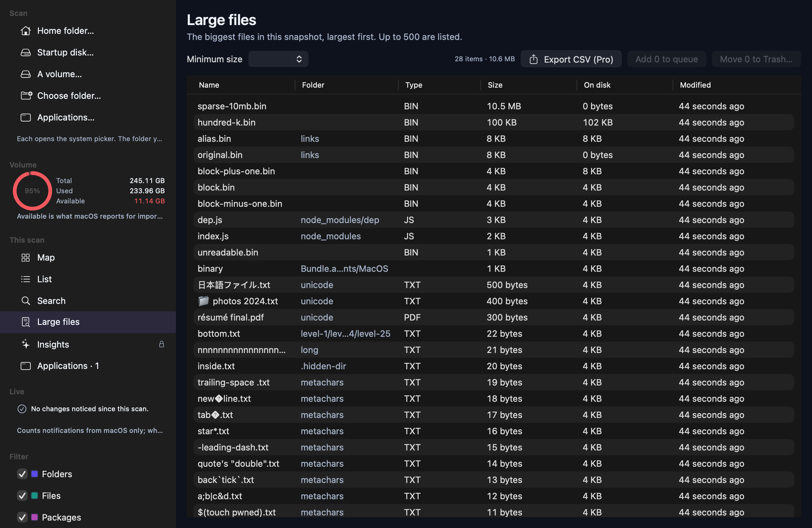Switch to the List view

pos(88,279)
